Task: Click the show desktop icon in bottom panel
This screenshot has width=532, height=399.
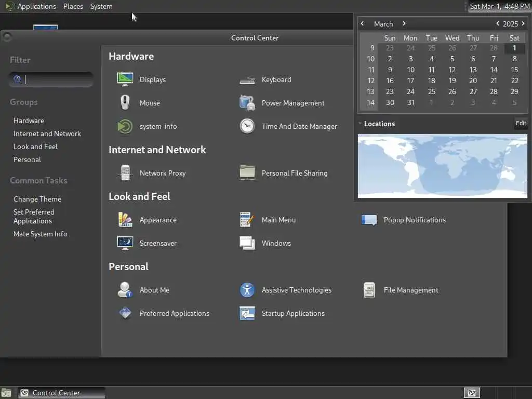Action: click(6, 393)
